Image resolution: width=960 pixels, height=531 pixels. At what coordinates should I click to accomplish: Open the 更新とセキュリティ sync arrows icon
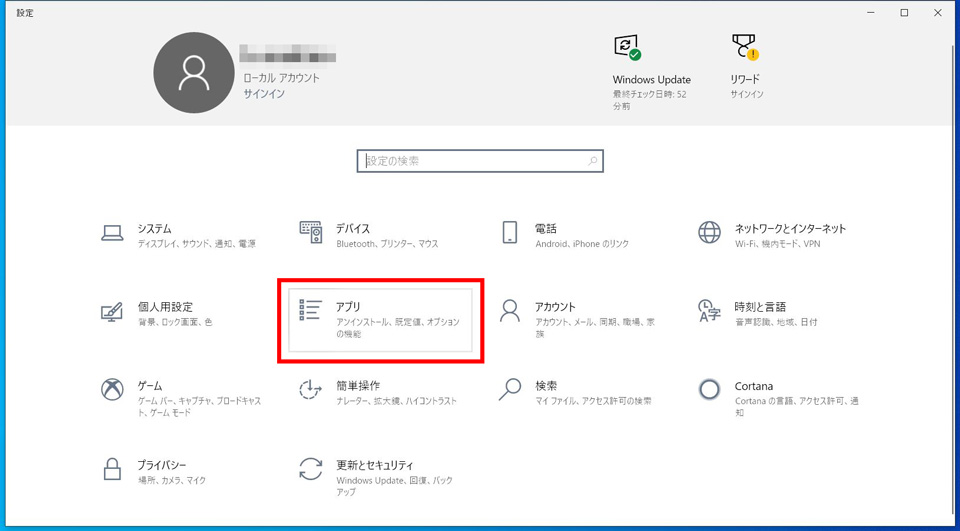click(311, 469)
